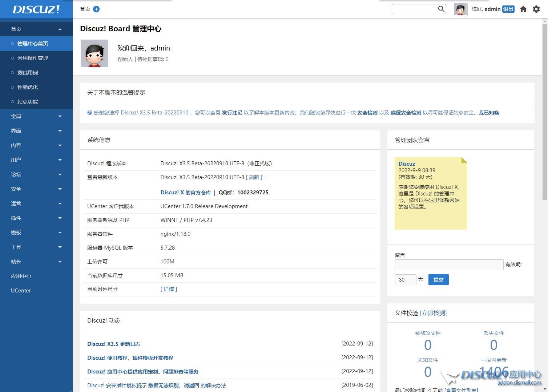548x392 pixels.
Task: Open the 发行注记 link
Action: pyautogui.click(x=232, y=113)
